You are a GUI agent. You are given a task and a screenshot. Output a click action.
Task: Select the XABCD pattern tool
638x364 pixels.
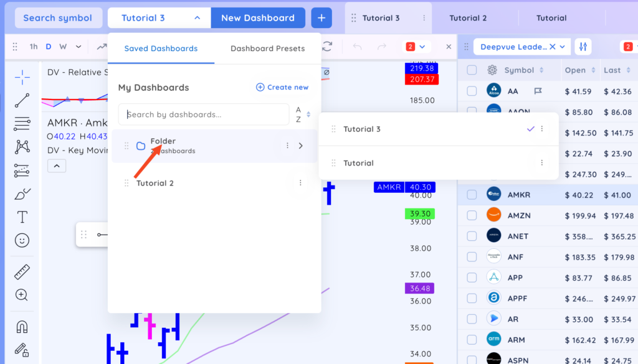[x=22, y=147]
